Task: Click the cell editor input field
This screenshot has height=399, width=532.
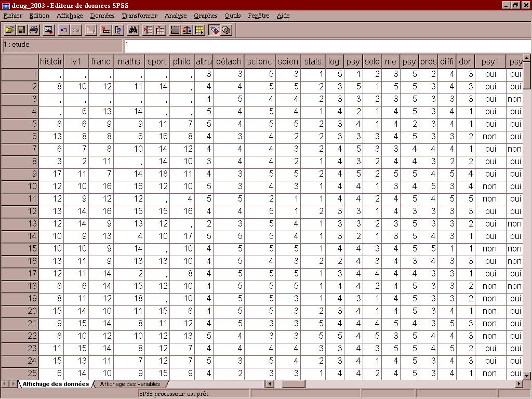Action: 327,46
